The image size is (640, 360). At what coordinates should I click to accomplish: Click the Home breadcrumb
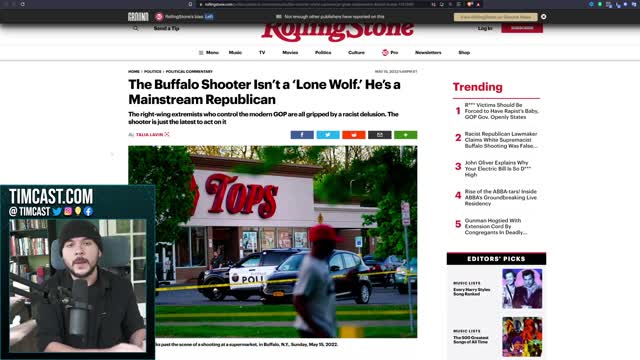tap(134, 71)
